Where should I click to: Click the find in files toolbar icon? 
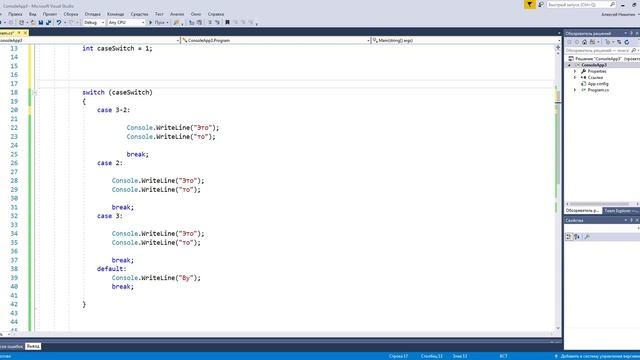pos(176,22)
